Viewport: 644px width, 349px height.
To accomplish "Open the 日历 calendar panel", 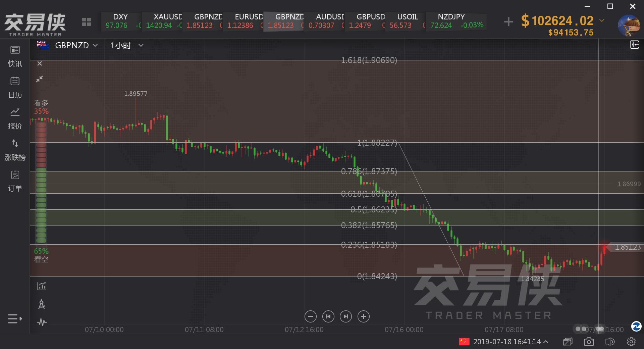I will point(15,88).
